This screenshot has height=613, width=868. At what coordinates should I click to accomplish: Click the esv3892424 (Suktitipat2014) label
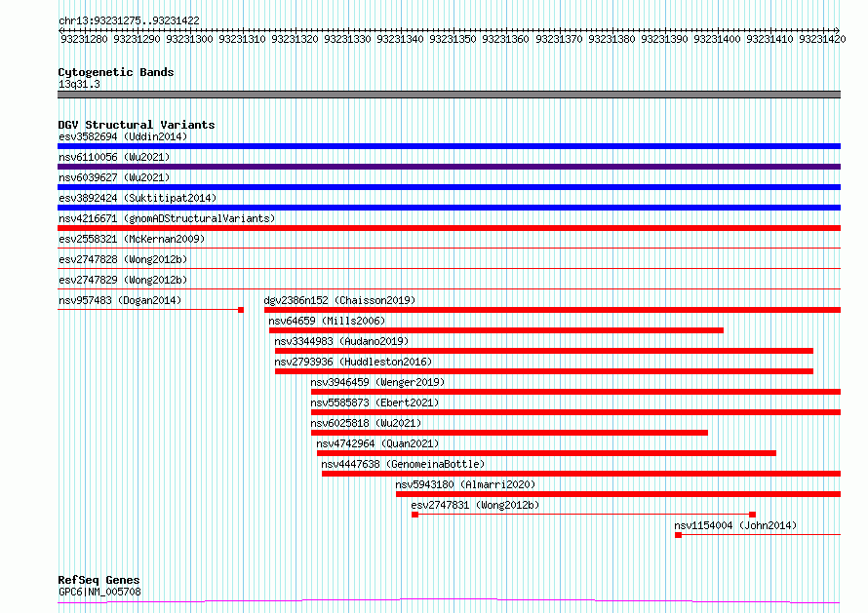tap(138, 198)
